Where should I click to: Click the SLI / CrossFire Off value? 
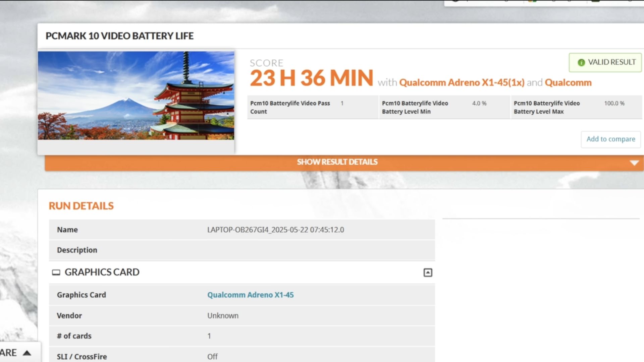pos(212,357)
